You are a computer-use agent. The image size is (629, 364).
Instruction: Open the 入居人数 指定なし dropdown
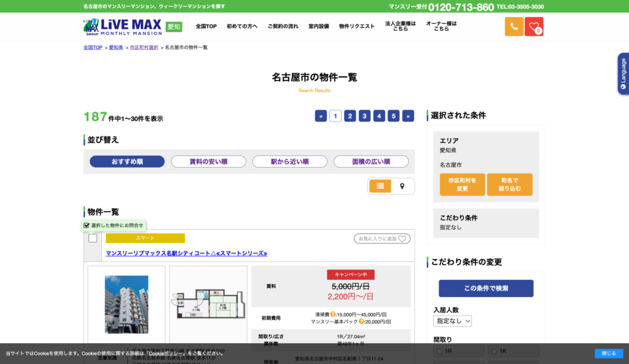point(452,320)
